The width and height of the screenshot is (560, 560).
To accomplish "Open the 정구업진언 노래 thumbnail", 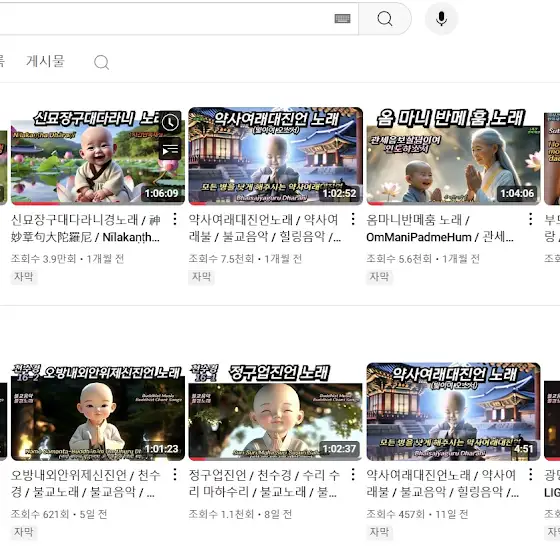I will pos(276,412).
